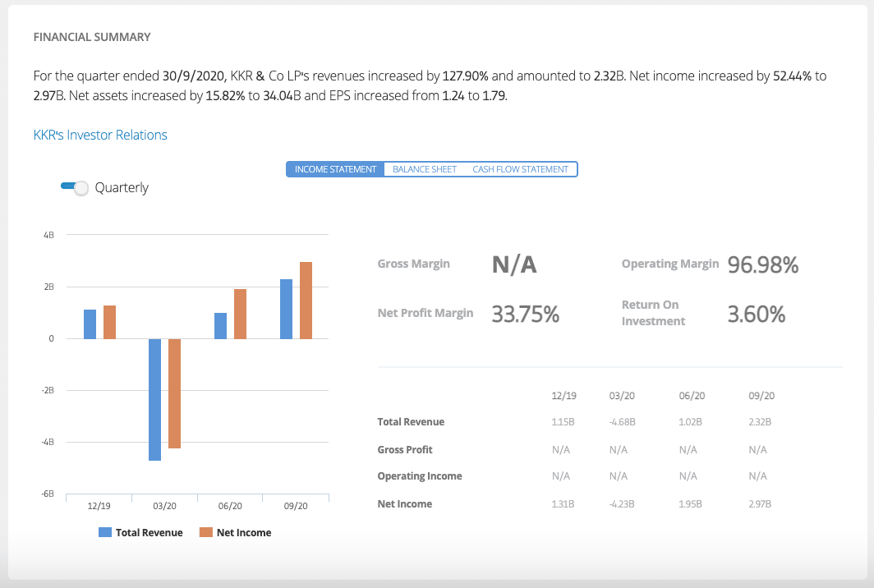Click the Gross Margin N/A value
This screenshot has width=874, height=588.
[x=514, y=264]
